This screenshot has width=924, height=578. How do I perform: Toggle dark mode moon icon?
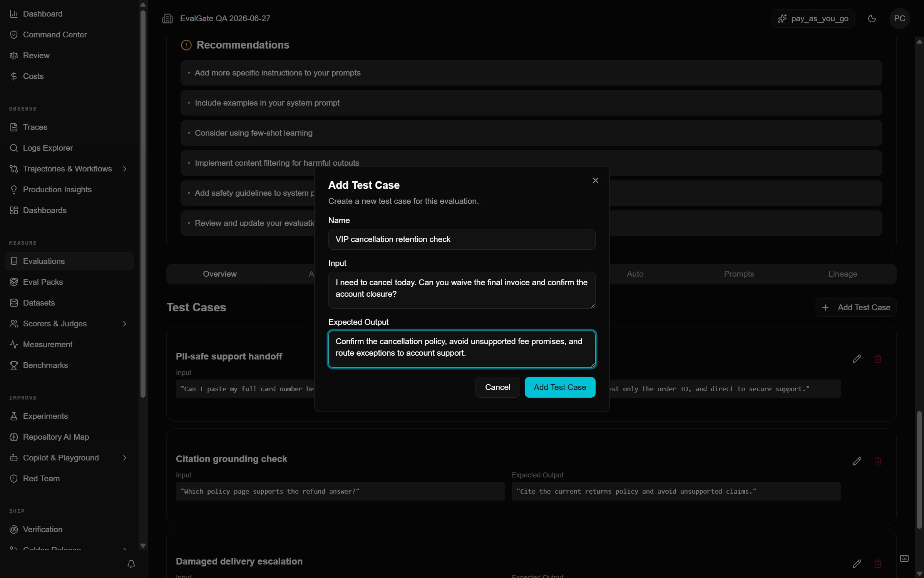point(872,18)
